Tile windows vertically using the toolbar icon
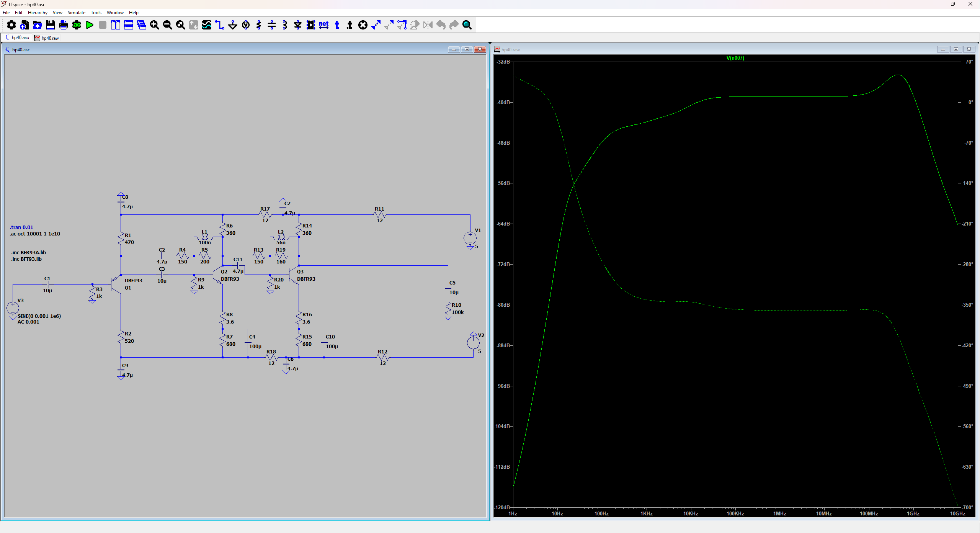Screen dimensions: 980x533 (116, 25)
